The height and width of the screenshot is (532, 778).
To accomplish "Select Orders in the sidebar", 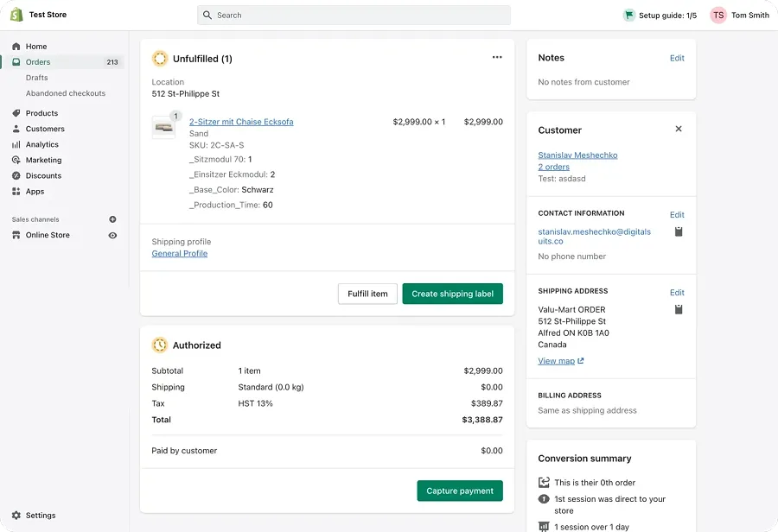I will (x=38, y=62).
